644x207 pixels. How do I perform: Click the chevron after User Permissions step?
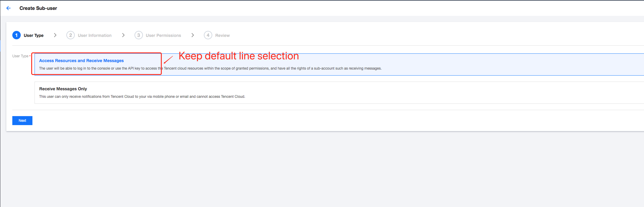(x=193, y=35)
